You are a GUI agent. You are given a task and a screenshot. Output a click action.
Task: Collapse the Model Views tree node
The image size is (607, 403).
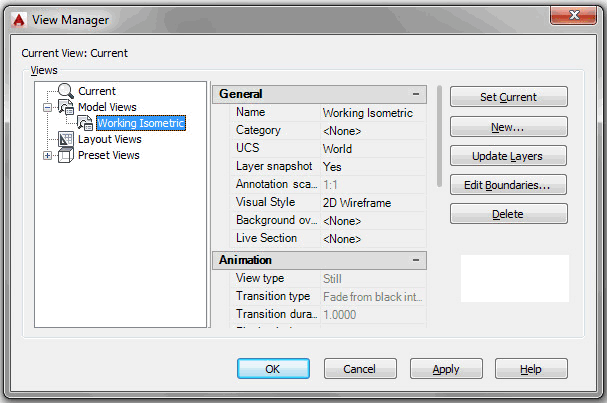click(47, 108)
